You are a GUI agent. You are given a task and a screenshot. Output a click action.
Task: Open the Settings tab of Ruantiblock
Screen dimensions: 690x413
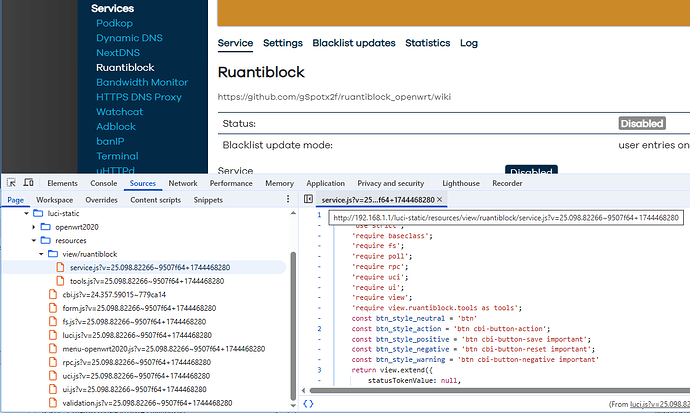point(283,43)
